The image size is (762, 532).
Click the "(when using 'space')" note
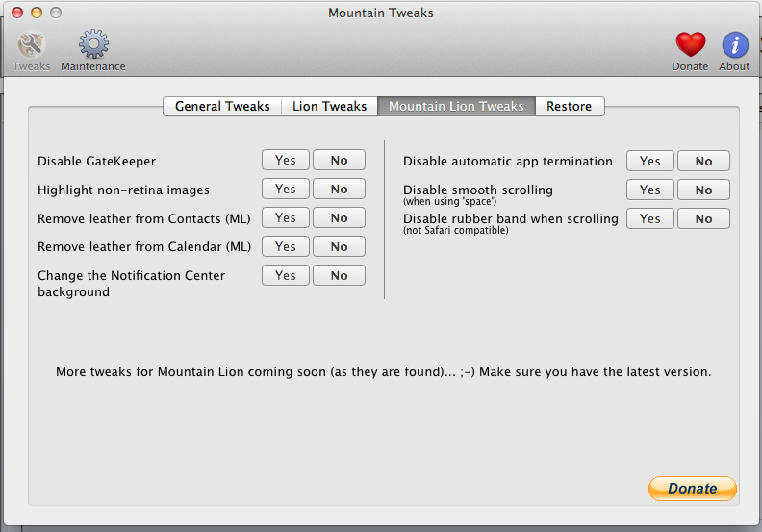(450, 201)
